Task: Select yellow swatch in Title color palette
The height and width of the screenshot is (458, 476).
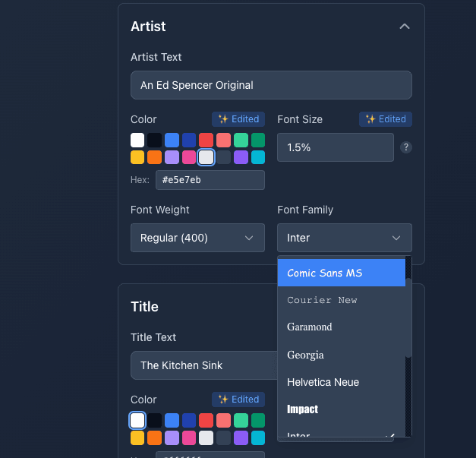Action: (137, 438)
